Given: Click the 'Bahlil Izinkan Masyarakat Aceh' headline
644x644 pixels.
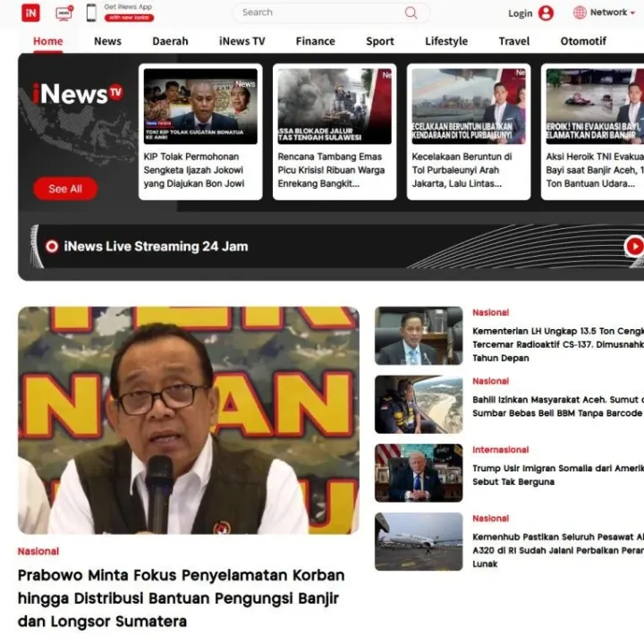Looking at the screenshot, I should 558,407.
